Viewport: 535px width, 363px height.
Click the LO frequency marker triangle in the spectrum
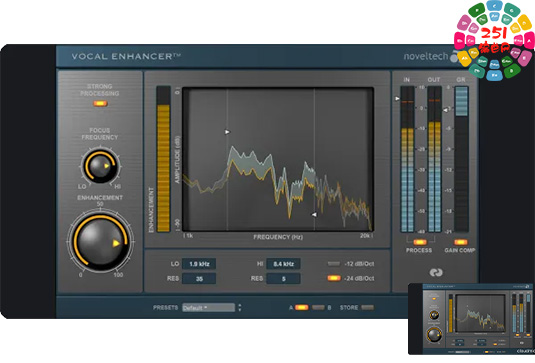pos(227,132)
